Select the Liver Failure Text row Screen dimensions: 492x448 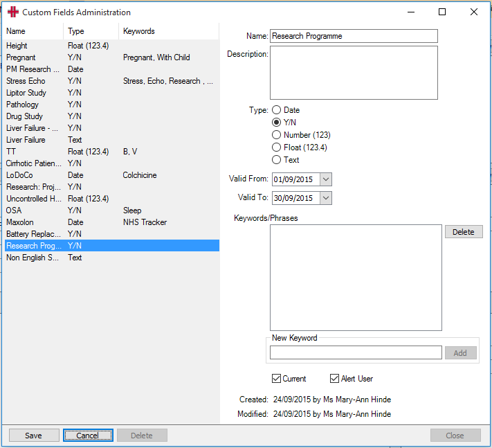pos(111,140)
